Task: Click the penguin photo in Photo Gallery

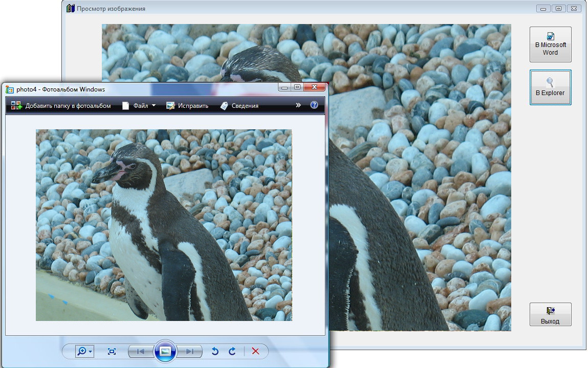Action: [x=164, y=225]
